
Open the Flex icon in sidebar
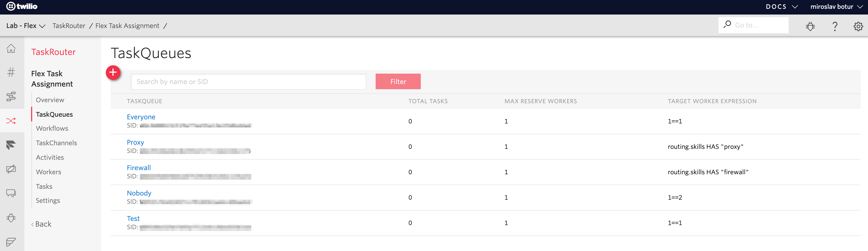tap(11, 145)
